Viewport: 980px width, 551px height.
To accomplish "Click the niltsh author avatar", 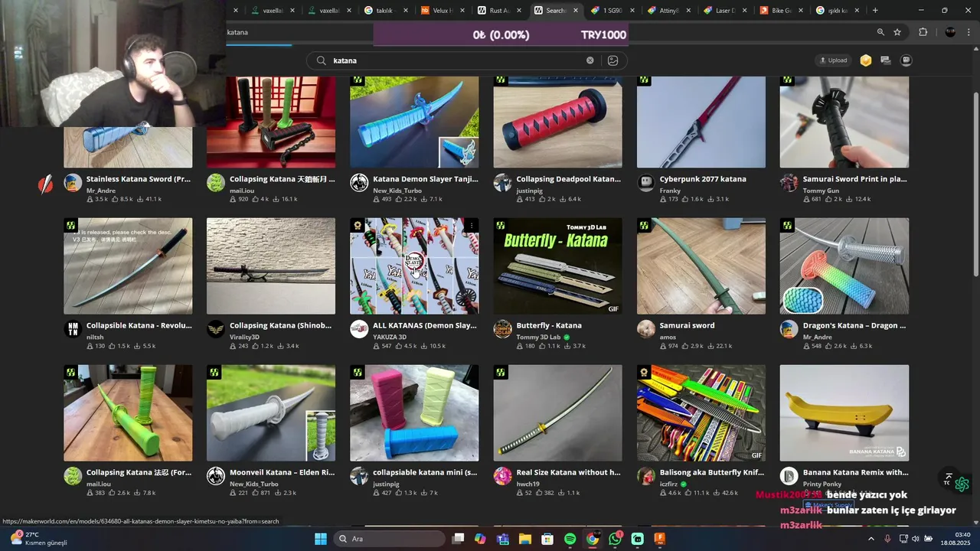I will pyautogui.click(x=73, y=329).
